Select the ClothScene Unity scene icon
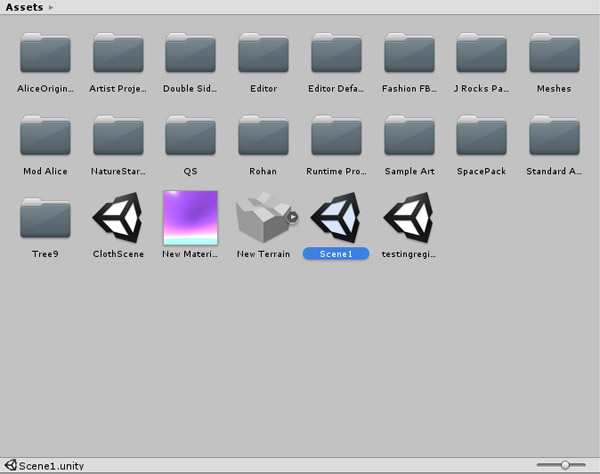 (x=118, y=218)
